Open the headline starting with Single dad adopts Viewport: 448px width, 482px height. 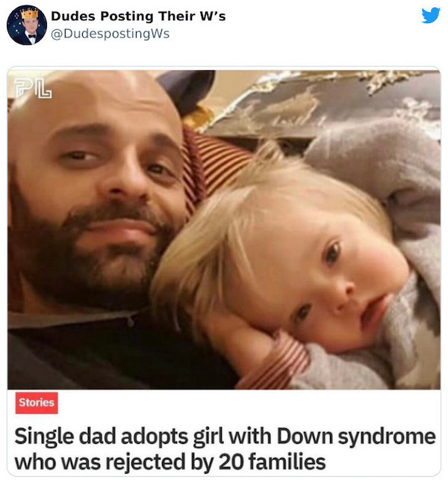pos(225,449)
